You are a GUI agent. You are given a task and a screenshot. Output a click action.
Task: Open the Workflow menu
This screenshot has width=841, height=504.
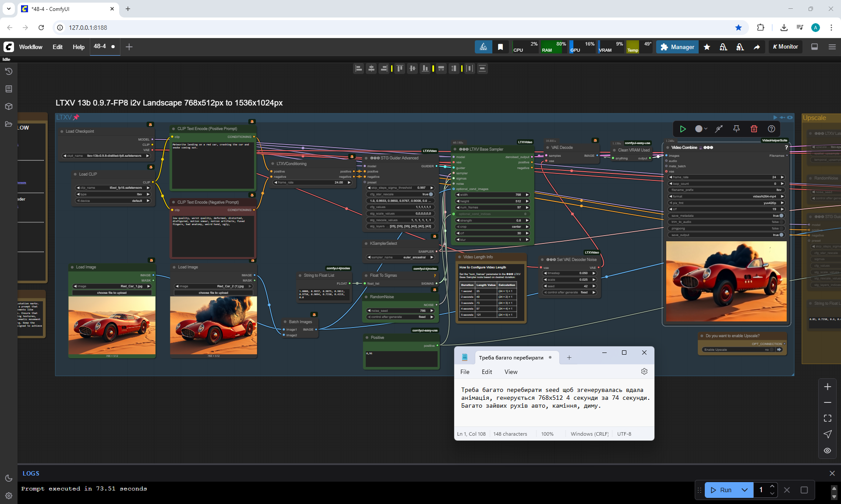click(31, 47)
